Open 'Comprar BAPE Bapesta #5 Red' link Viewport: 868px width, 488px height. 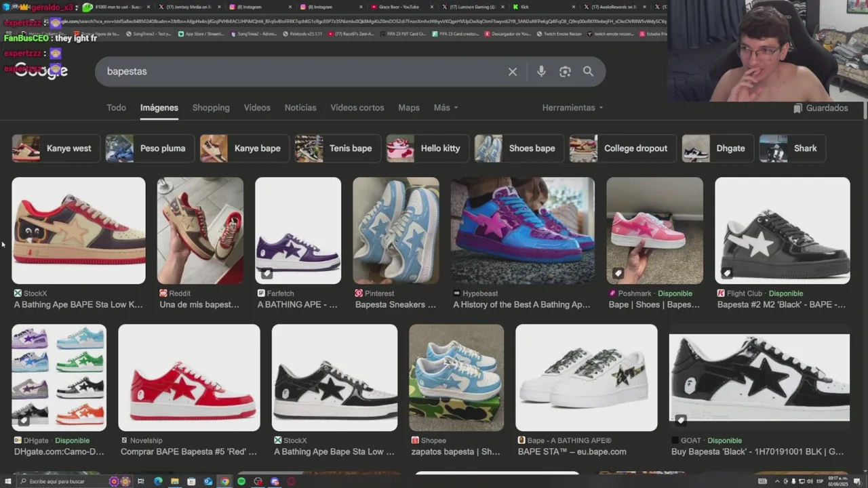(x=189, y=452)
